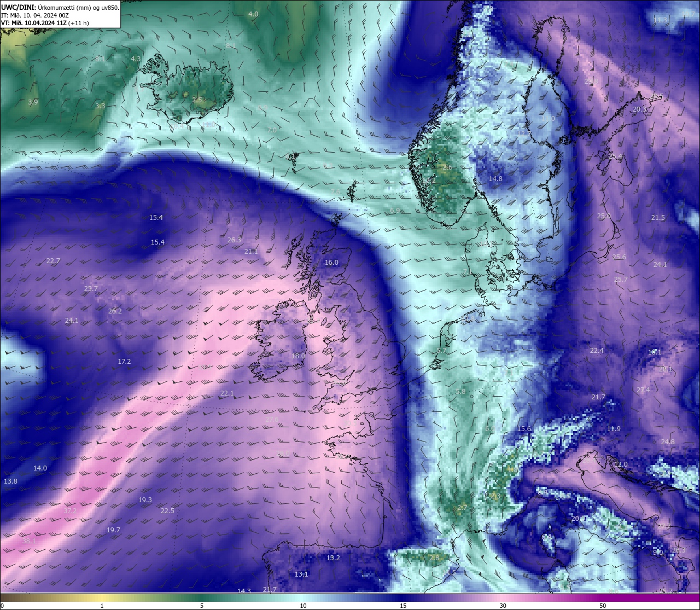Viewport: 700px width, 610px height.
Task: Click the 13.2 value over northern Spain
Action: click(x=333, y=558)
